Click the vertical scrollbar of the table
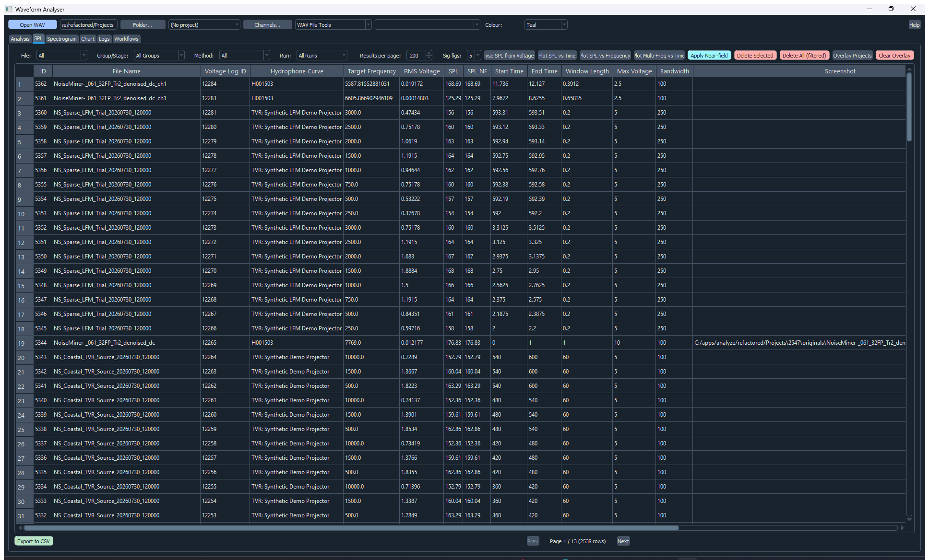Screen dimensions: 929x560 pos(909,107)
